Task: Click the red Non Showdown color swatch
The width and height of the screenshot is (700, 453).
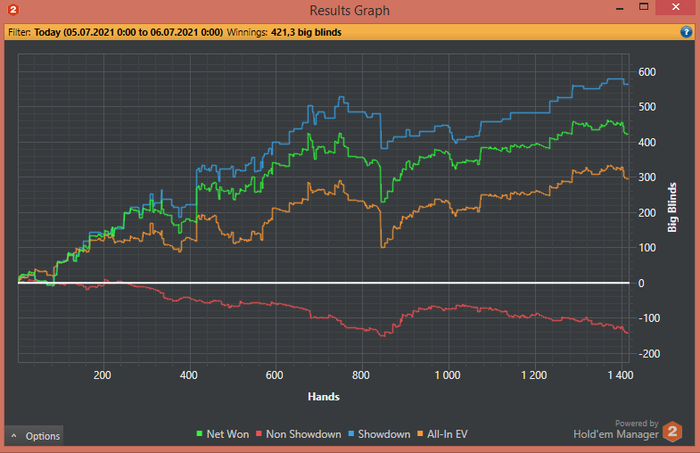Action: tap(259, 434)
